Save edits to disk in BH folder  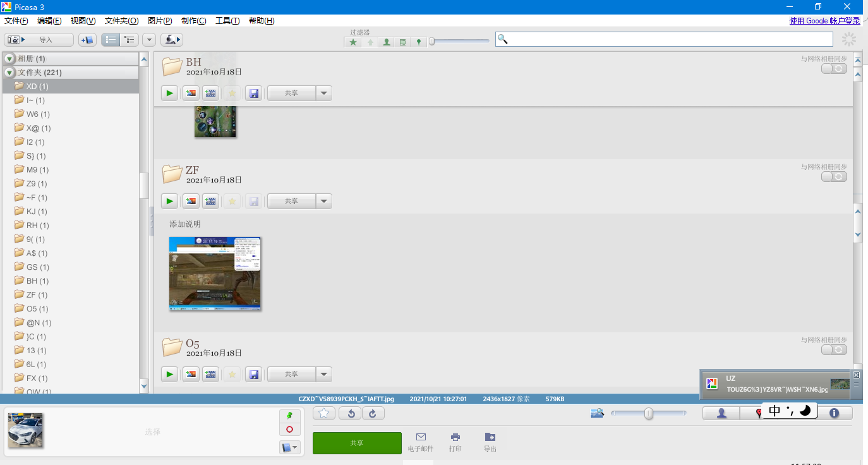click(x=253, y=94)
